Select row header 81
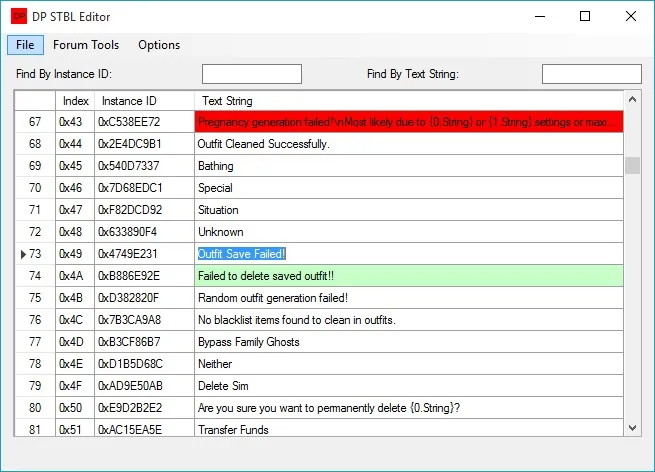Screen dimensions: 655x472 (x=35, y=428)
